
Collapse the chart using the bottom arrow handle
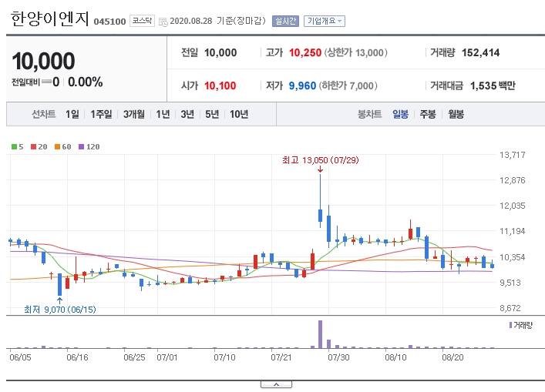pyautogui.click(x=276, y=384)
